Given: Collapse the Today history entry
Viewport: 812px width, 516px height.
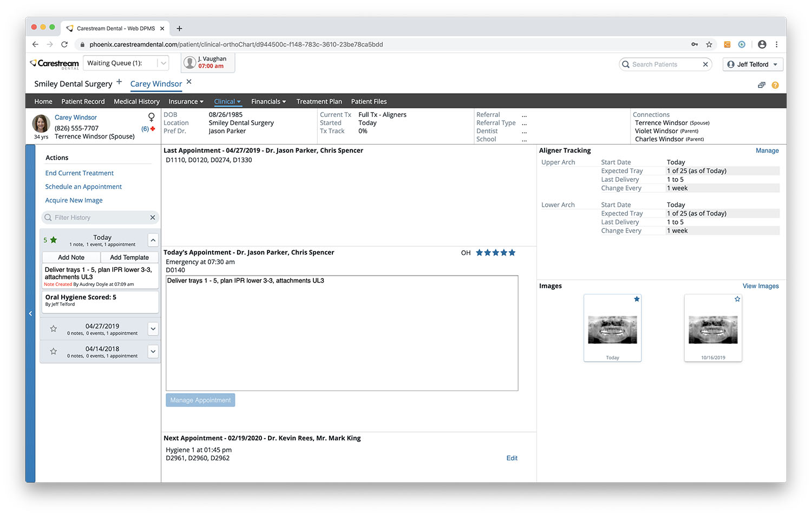Looking at the screenshot, I should 153,240.
